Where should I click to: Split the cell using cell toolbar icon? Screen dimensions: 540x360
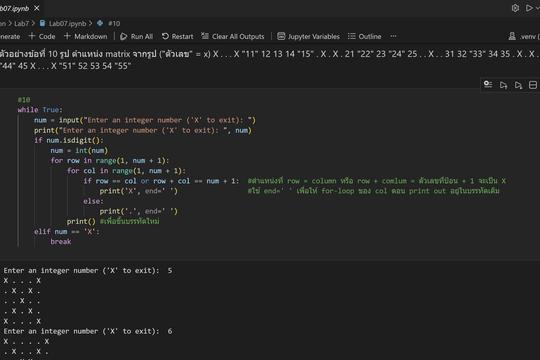click(533, 85)
